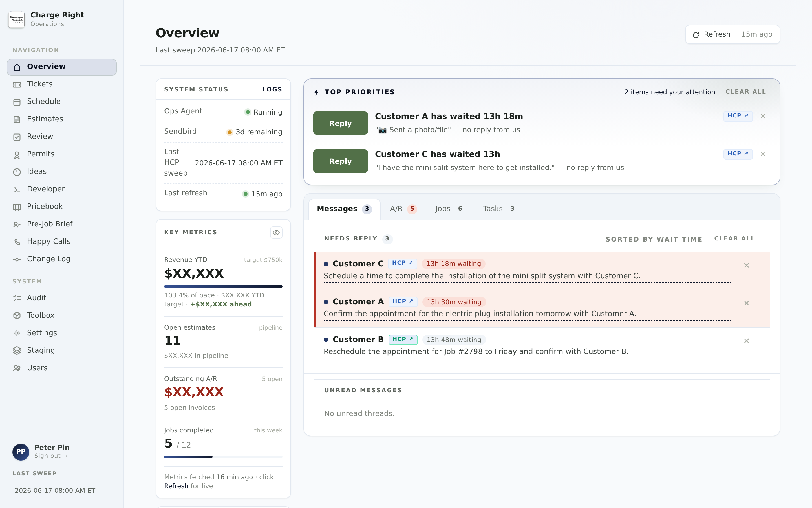Click the Tickets icon in sidebar
Viewport: 812px width, 508px height.
point(17,85)
